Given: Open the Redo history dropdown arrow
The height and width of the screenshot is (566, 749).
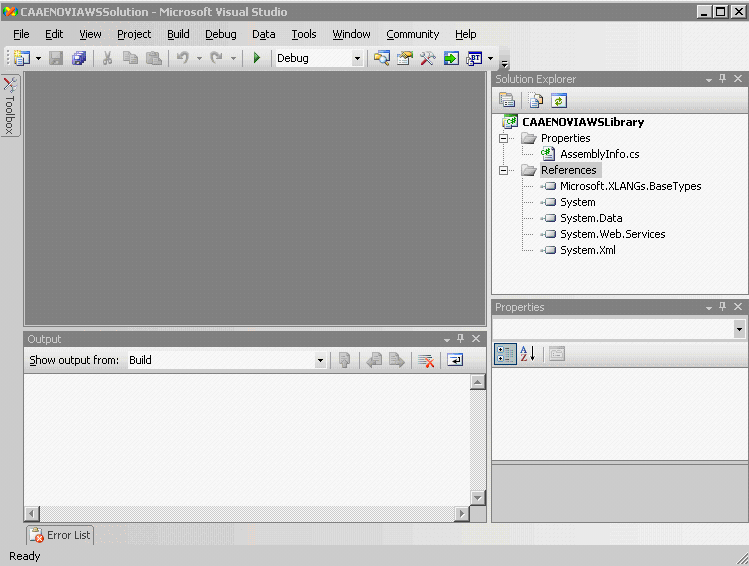Looking at the screenshot, I should (233, 59).
